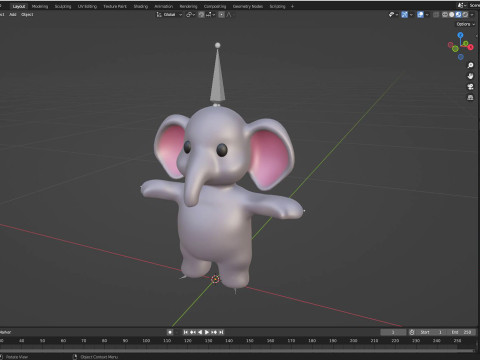The image size is (480, 360).
Task: Click the timeline horizontal scrollbar
Action: click(x=237, y=351)
